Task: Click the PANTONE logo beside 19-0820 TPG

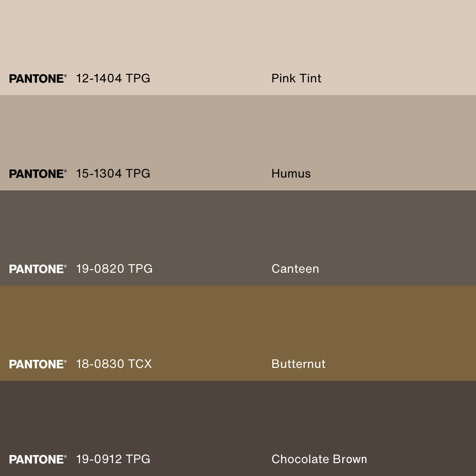Action: [38, 269]
